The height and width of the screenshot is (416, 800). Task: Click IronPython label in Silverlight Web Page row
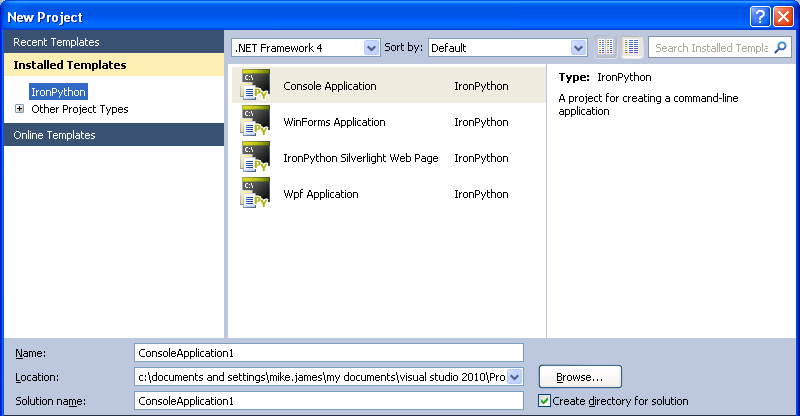[x=481, y=158]
